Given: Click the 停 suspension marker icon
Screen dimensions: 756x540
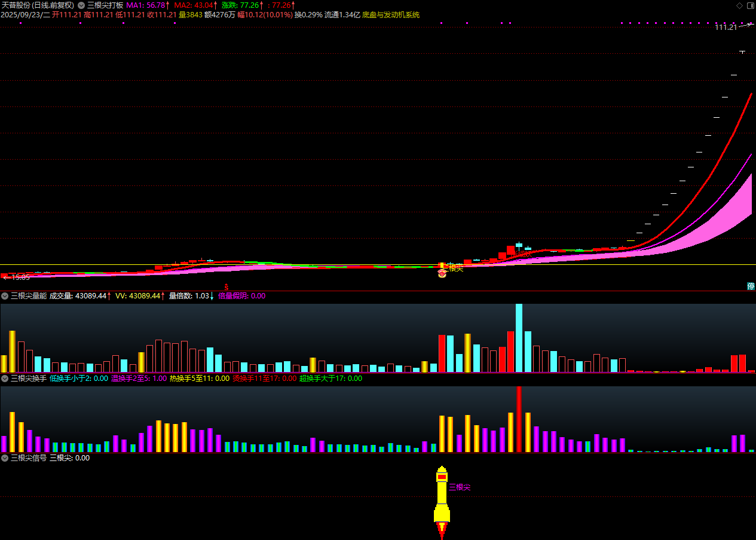Looking at the screenshot, I should click(x=751, y=286).
